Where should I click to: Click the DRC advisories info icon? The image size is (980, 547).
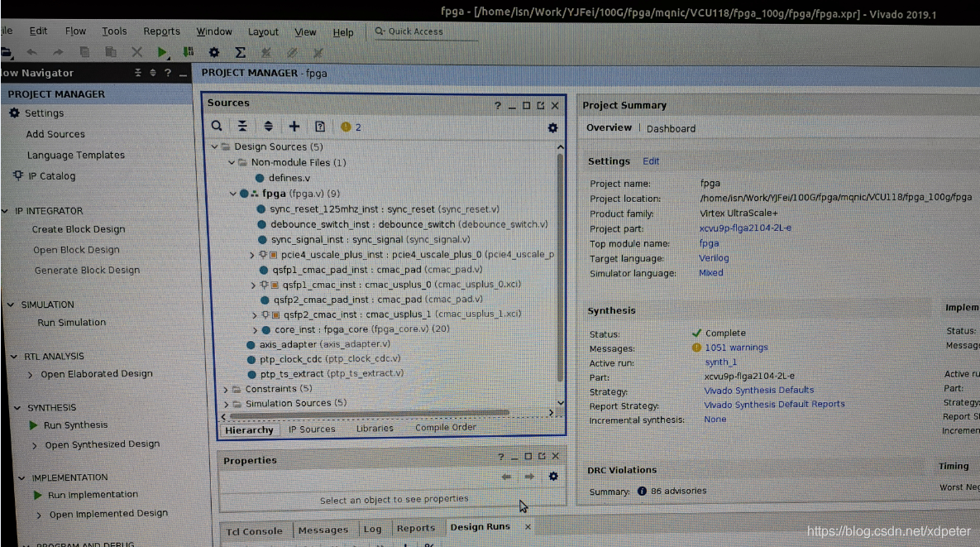coord(642,491)
